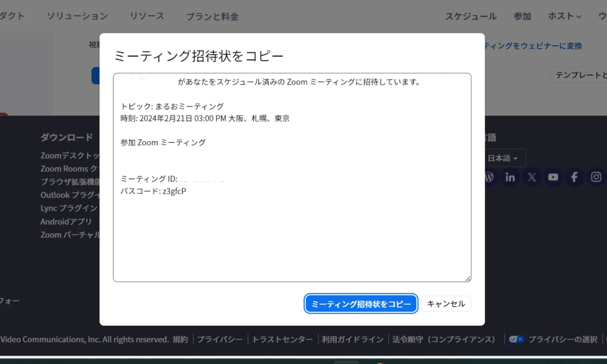The width and height of the screenshot is (607, 364).
Task: Click the ウェビナーに変換 link
Action: [x=533, y=46]
